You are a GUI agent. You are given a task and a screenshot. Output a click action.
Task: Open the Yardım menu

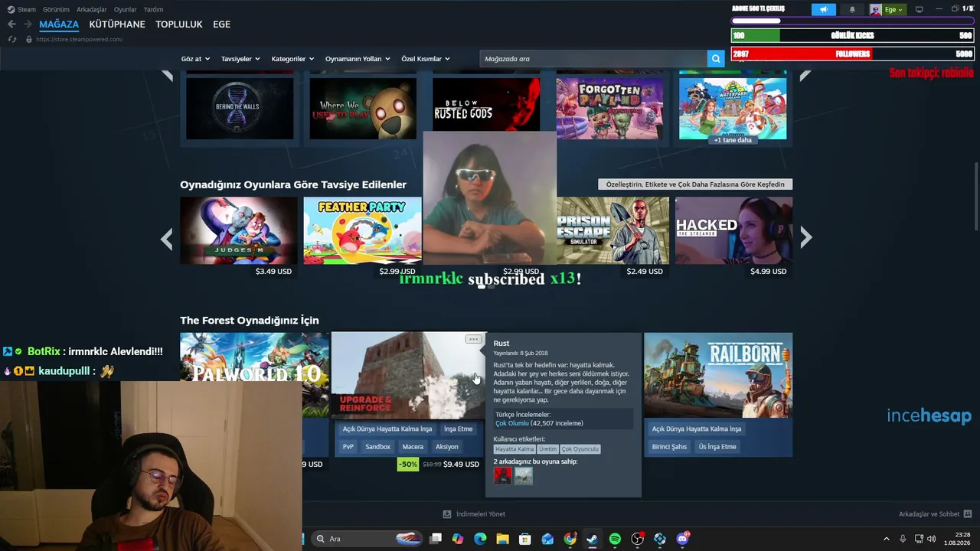tap(153, 9)
